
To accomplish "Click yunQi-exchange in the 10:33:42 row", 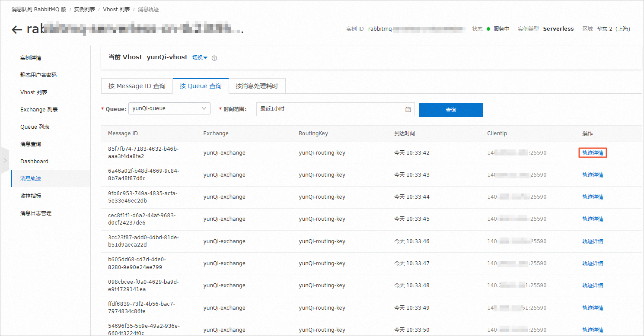I will 224,153.
